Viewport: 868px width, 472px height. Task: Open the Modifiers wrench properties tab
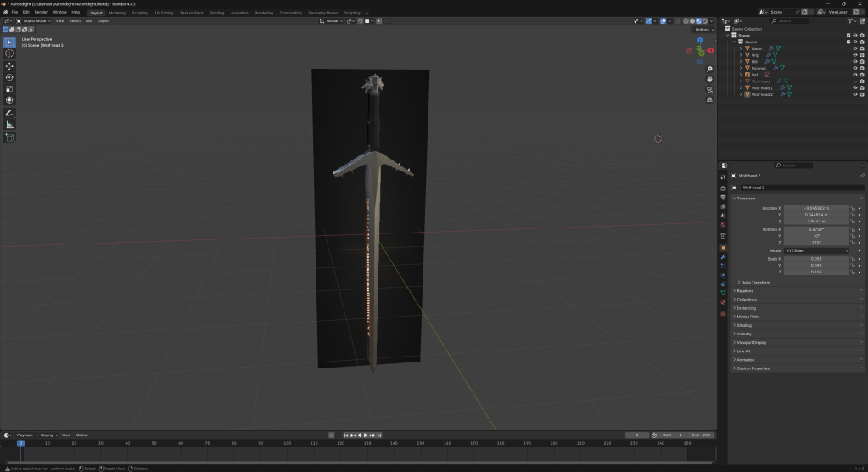pos(723,256)
